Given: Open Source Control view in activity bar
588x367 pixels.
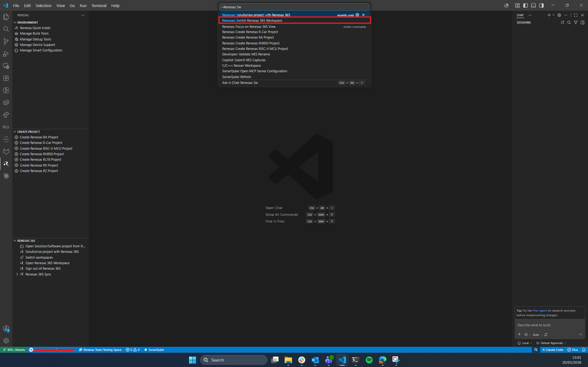Looking at the screenshot, I should (6, 41).
